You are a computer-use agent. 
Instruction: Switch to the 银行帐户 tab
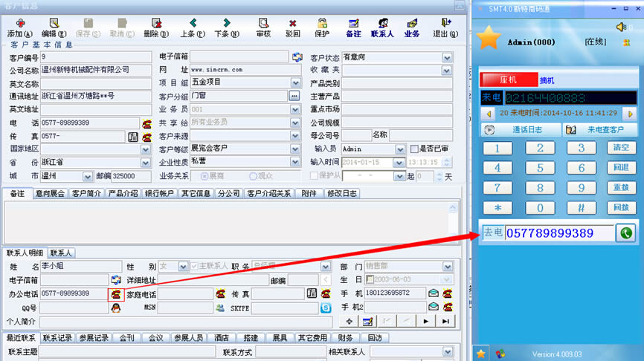159,193
